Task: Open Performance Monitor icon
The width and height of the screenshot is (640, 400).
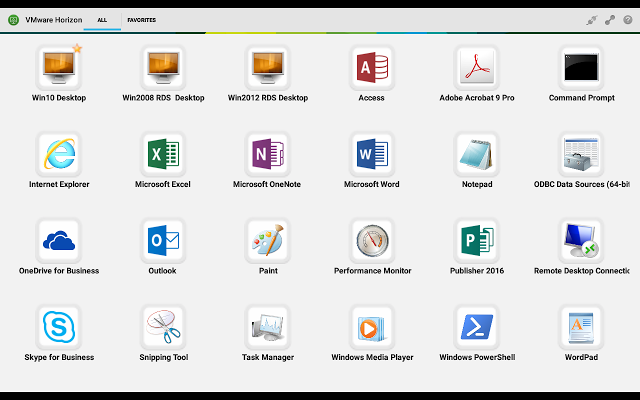Action: pyautogui.click(x=372, y=240)
